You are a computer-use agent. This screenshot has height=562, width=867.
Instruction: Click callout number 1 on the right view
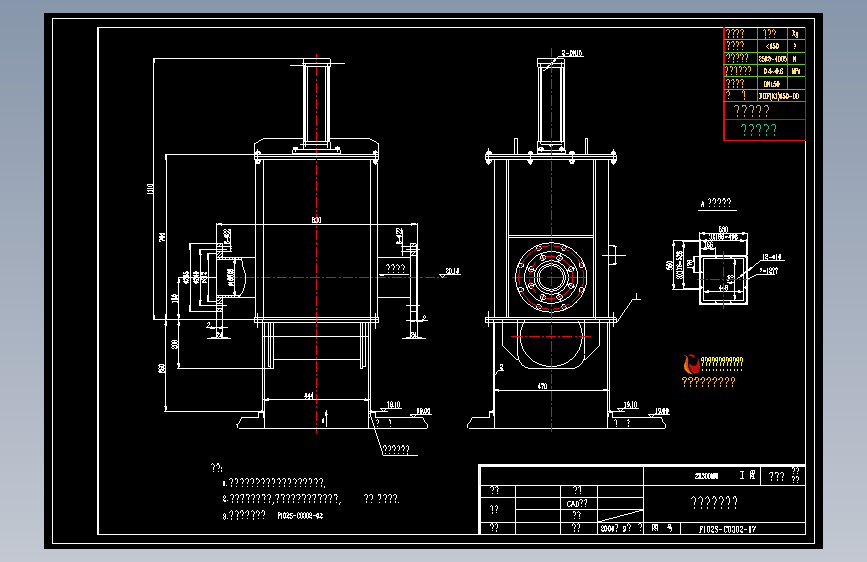636,296
